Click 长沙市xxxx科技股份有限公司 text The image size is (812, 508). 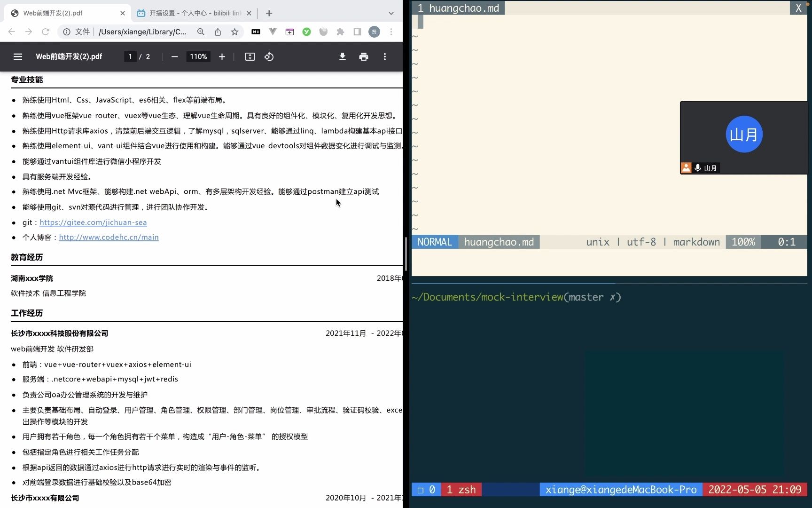click(x=60, y=333)
